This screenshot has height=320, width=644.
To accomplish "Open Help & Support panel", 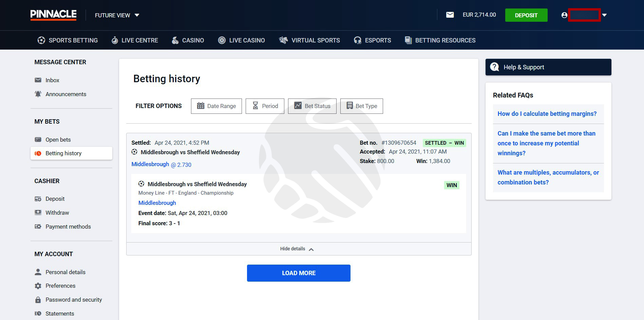I will 548,67.
